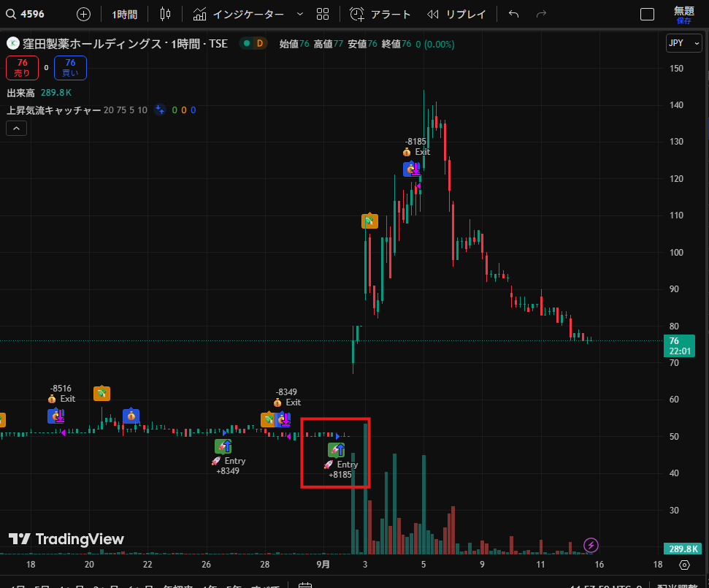This screenshot has width=709, height=588.
Task: Select the 上昇気流キャッチャー indicator legend
Action: 53,110
